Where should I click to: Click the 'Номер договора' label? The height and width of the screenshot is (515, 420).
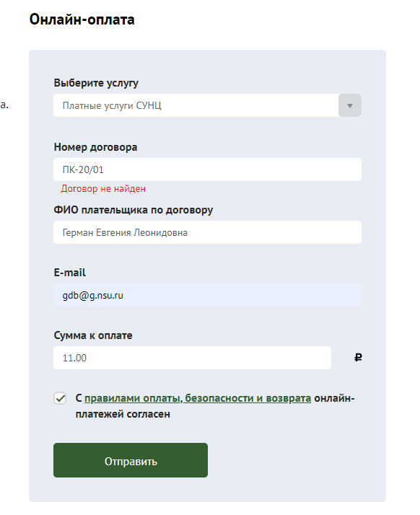coord(96,147)
